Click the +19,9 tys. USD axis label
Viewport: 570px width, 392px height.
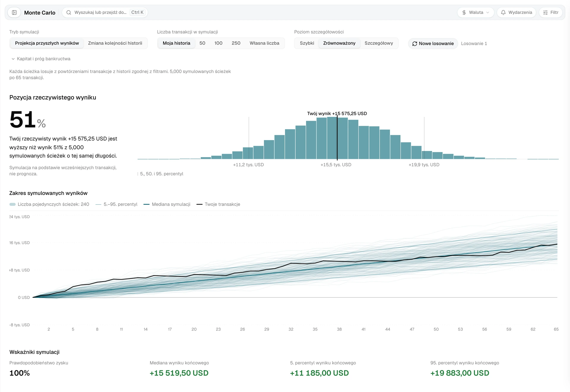pyautogui.click(x=424, y=165)
